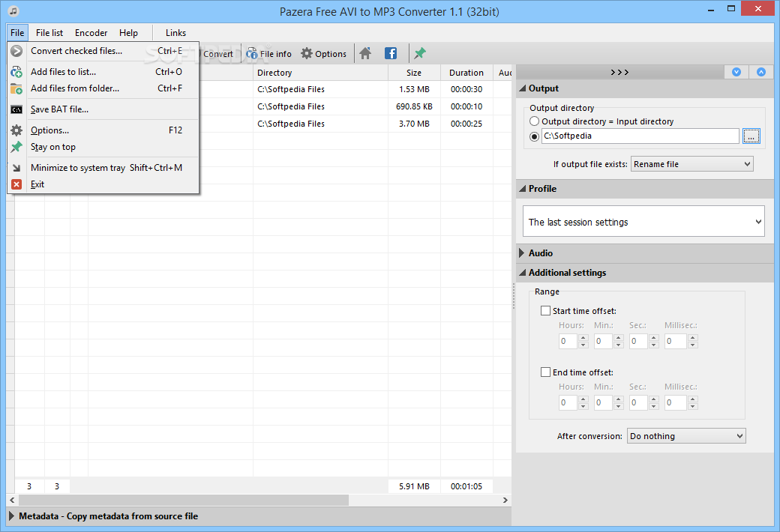The width and height of the screenshot is (780, 532).
Task: Open the File menu
Action: point(17,33)
